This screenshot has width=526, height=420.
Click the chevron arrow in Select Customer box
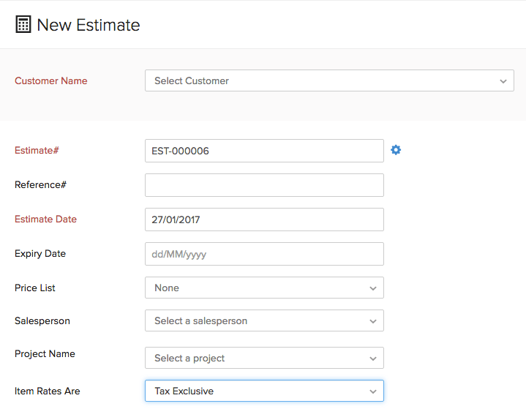click(x=503, y=81)
